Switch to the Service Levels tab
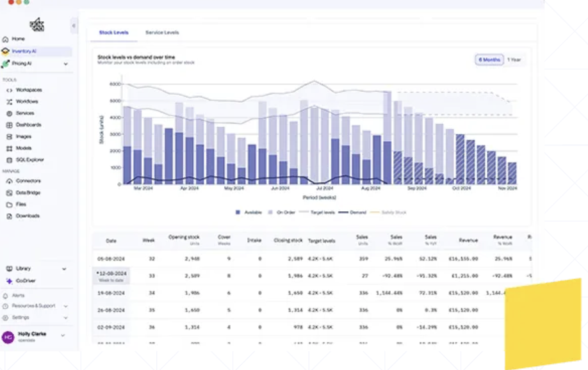This screenshot has height=370, width=588. (162, 33)
